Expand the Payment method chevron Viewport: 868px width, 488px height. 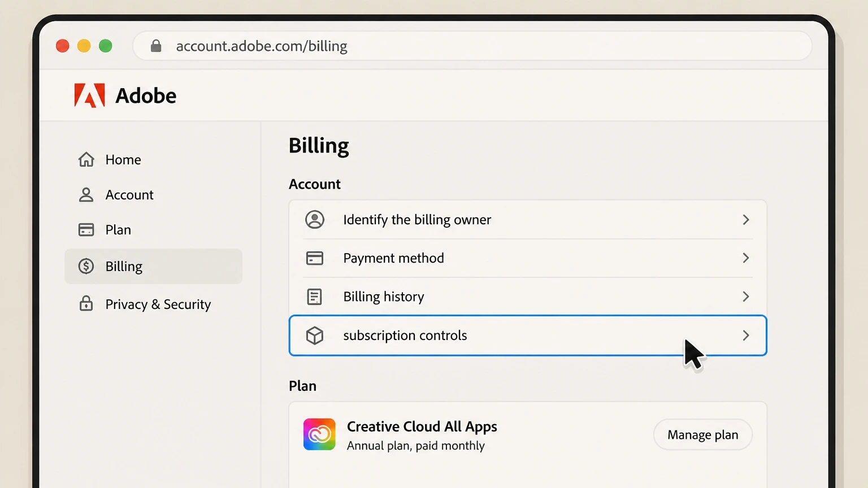746,258
